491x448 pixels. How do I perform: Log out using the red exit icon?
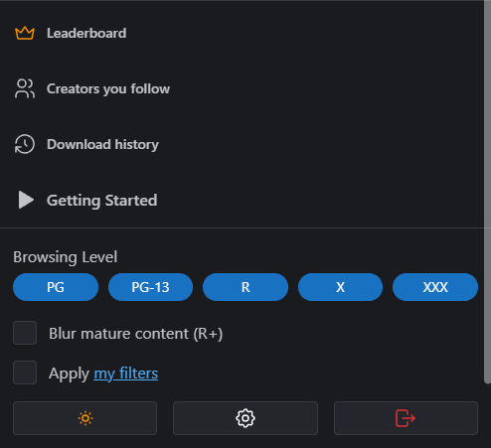(x=406, y=418)
